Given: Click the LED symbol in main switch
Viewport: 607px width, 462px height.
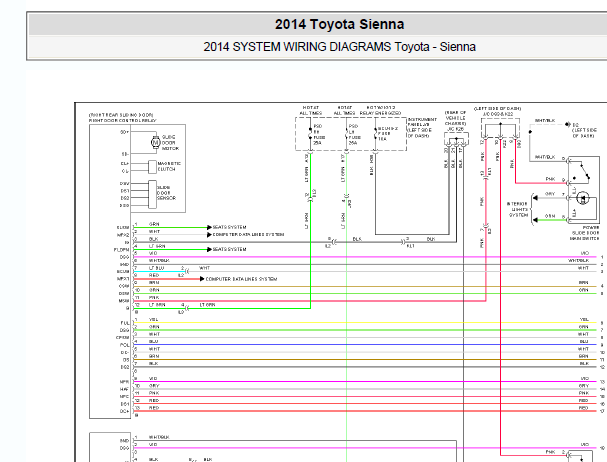Looking at the screenshot, I should (x=583, y=198).
